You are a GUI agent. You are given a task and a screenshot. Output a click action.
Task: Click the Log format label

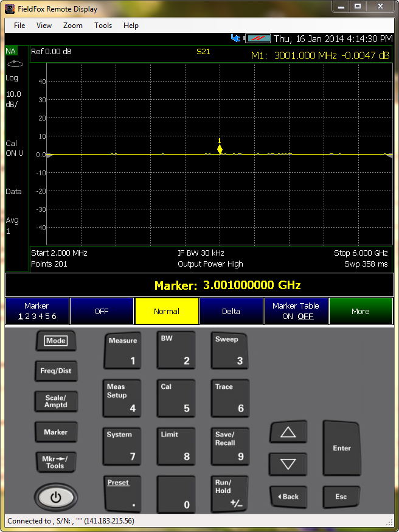12,78
